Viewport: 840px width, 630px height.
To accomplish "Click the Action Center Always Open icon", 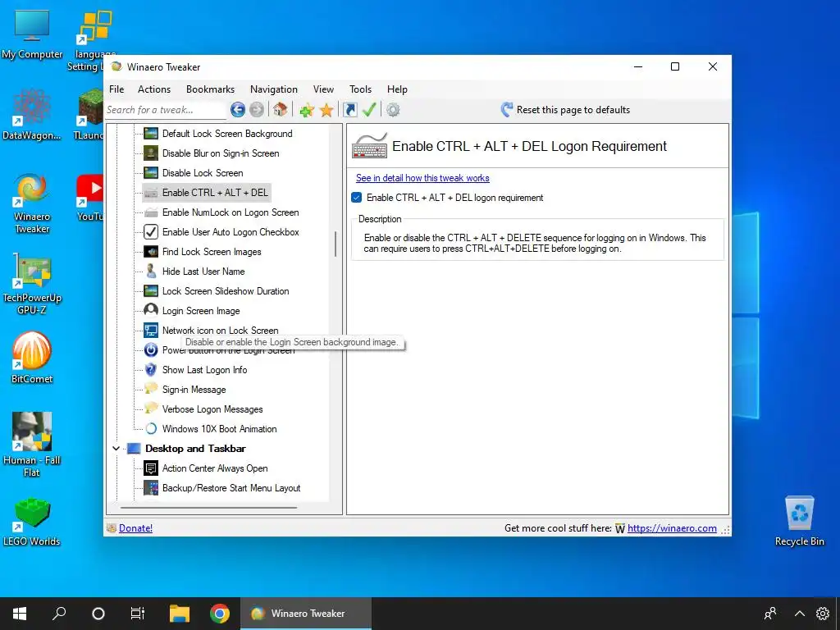I will 151,468.
